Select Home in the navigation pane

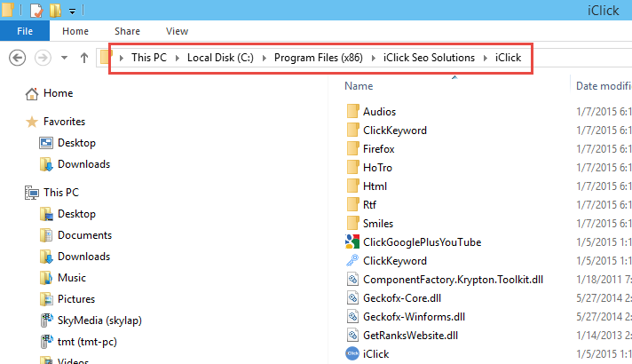(x=58, y=93)
